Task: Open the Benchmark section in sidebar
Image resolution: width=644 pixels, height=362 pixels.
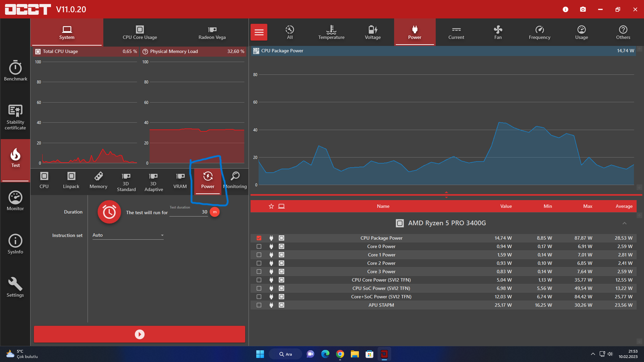Action: (15, 70)
